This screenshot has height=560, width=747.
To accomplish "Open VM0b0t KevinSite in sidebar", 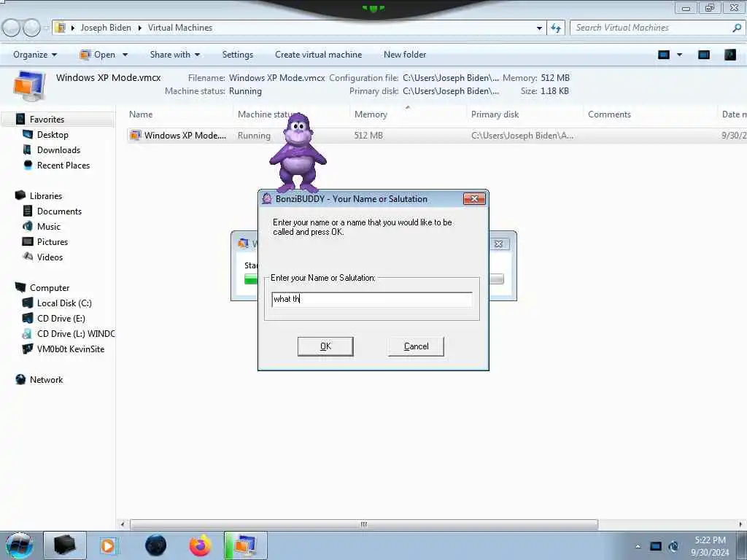I will click(71, 349).
